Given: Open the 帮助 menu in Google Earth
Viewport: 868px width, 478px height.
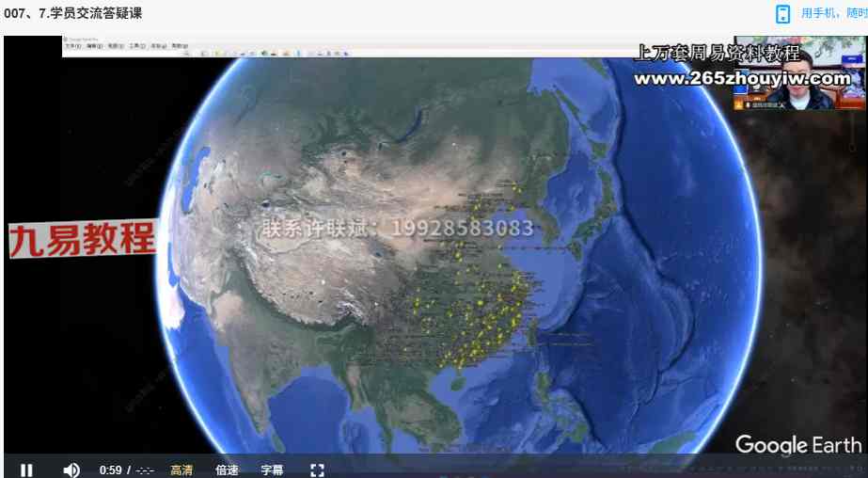Looking at the screenshot, I should tap(178, 45).
